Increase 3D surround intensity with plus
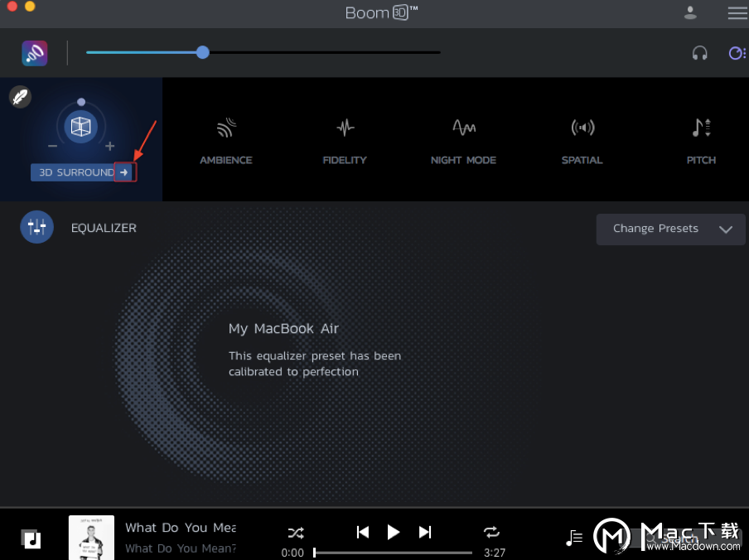The image size is (749, 560). (x=110, y=146)
